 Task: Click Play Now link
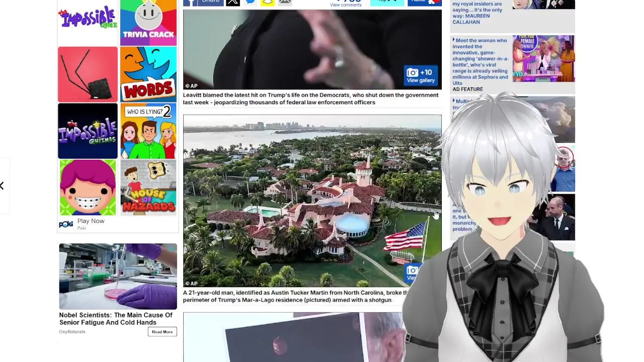coord(91,221)
